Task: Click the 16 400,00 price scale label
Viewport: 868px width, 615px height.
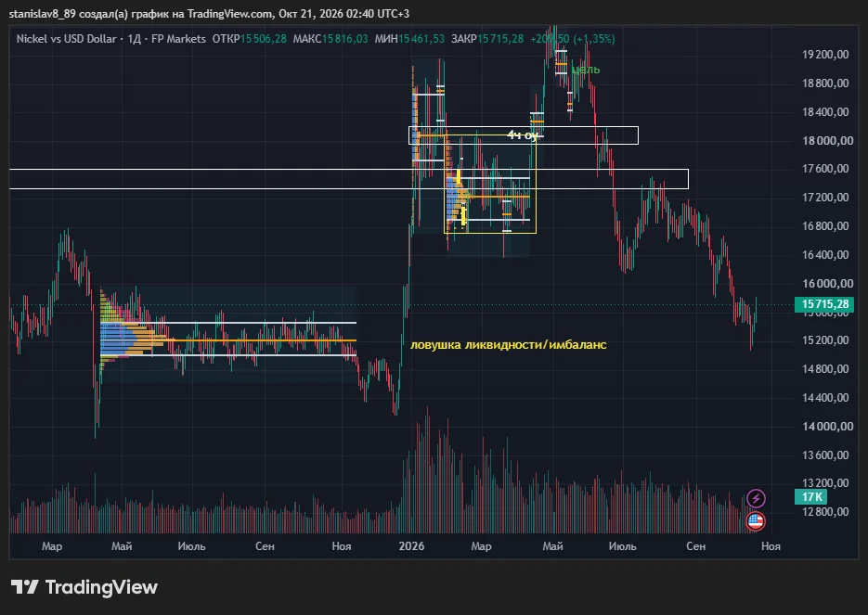Action: coord(825,254)
